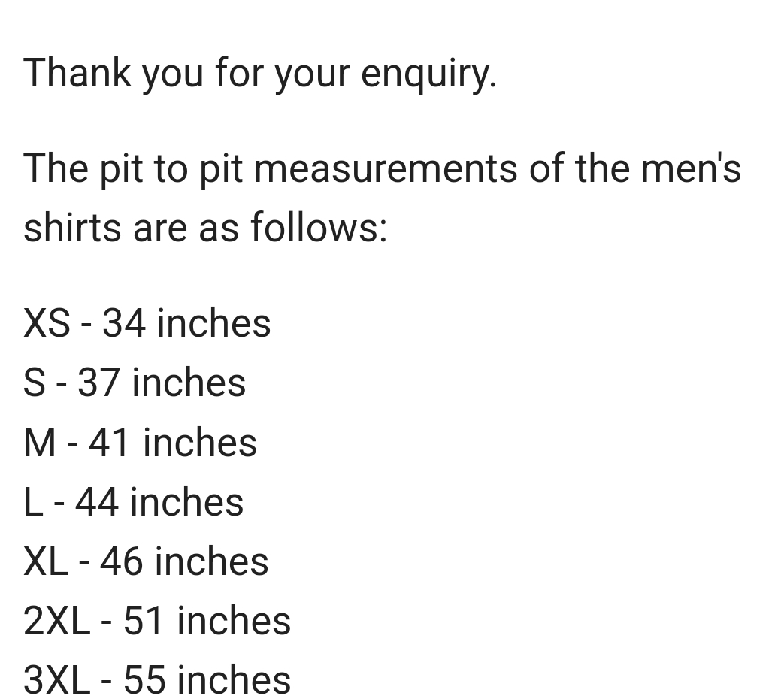Click the number 44 in L row
Image resolution: width=784 pixels, height=696 pixels.
[97, 502]
